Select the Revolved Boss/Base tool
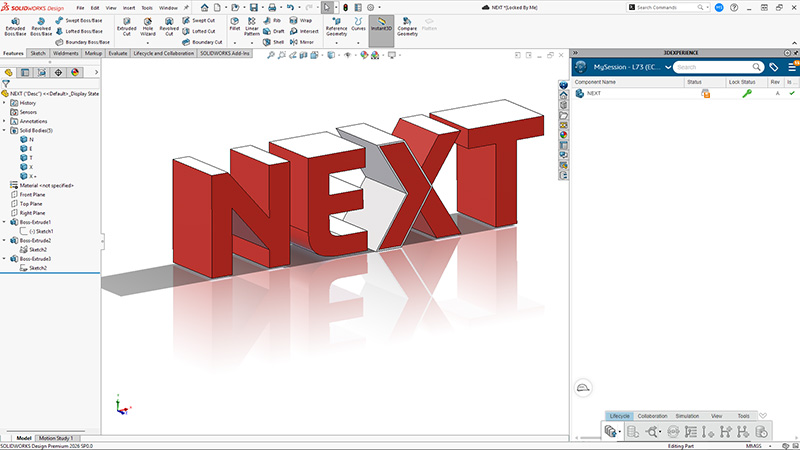The width and height of the screenshot is (800, 450). (x=41, y=27)
